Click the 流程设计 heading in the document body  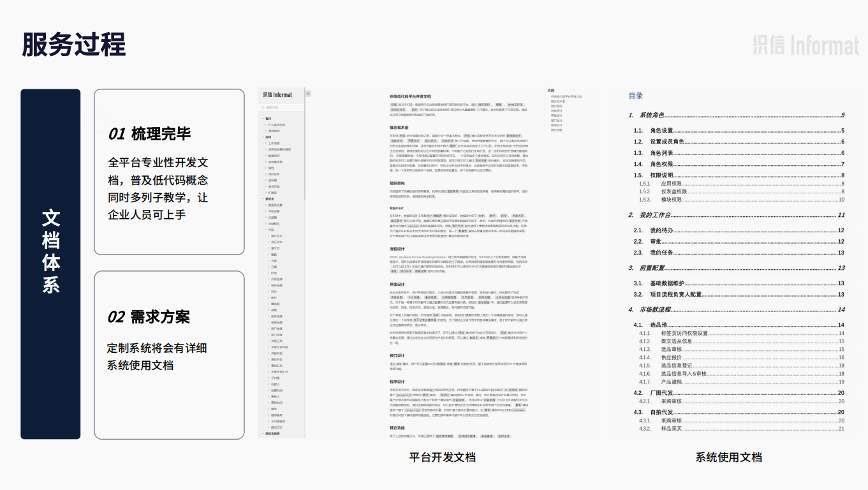point(397,249)
